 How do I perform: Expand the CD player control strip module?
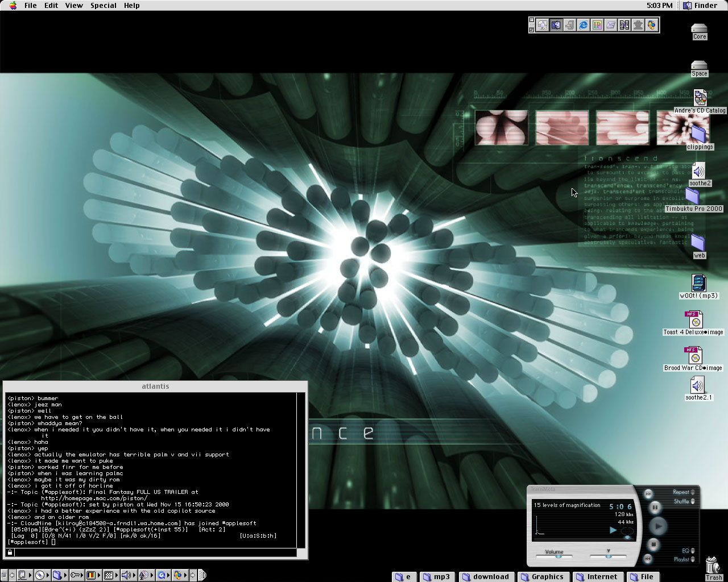click(39, 575)
